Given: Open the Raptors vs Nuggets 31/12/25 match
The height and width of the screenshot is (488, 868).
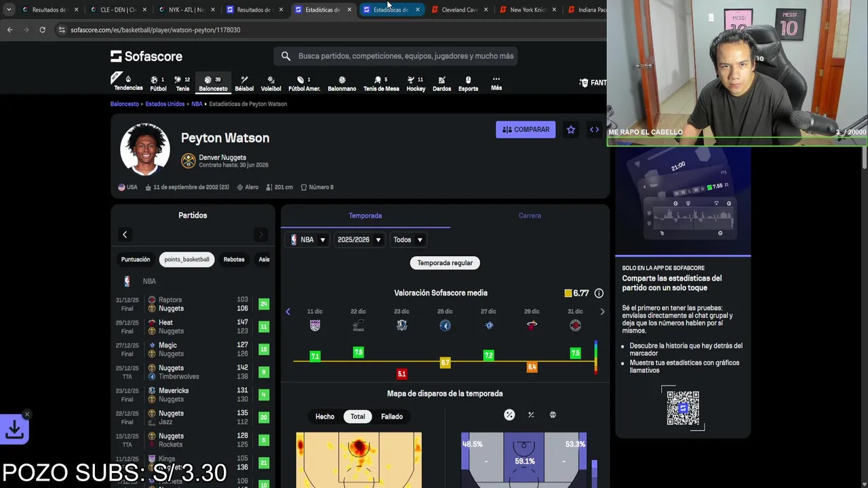Looking at the screenshot, I should (193, 304).
